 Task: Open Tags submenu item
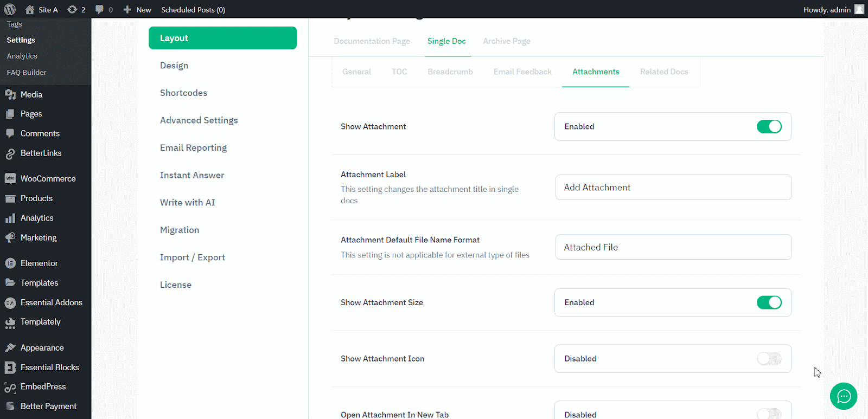tap(14, 24)
